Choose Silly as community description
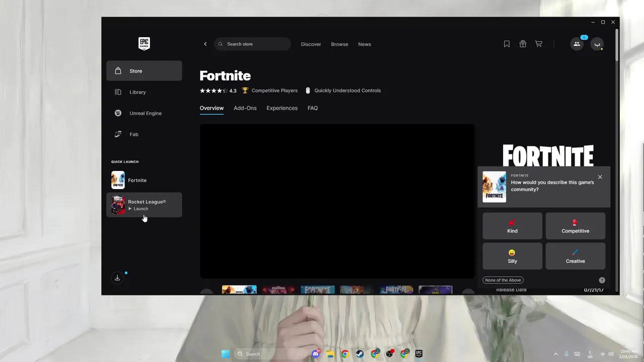 (x=512, y=256)
